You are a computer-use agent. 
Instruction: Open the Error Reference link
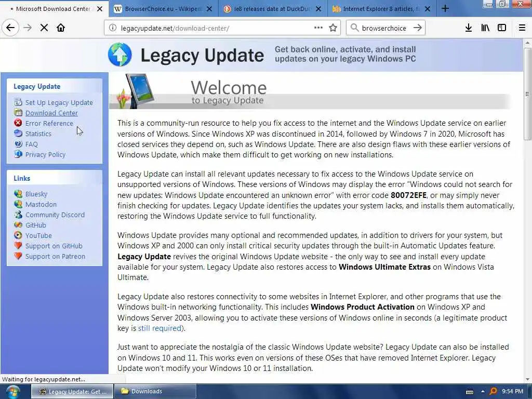[49, 123]
